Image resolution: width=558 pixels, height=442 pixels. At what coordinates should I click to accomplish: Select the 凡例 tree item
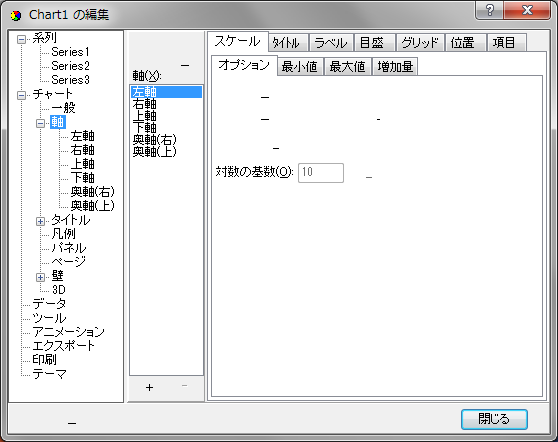[63, 234]
